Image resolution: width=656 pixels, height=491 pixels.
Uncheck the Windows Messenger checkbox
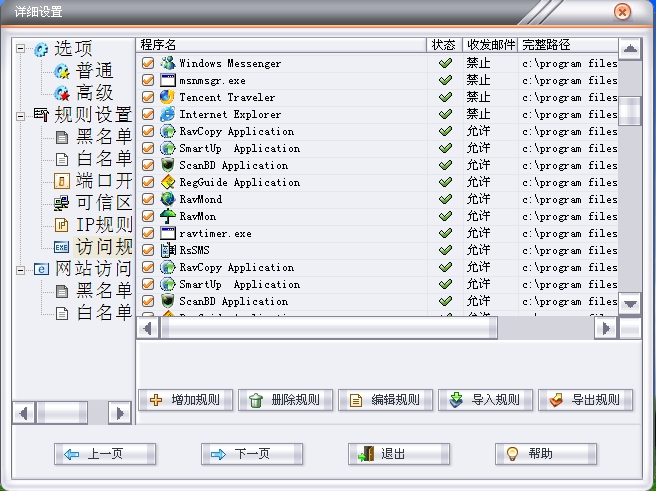(x=148, y=63)
